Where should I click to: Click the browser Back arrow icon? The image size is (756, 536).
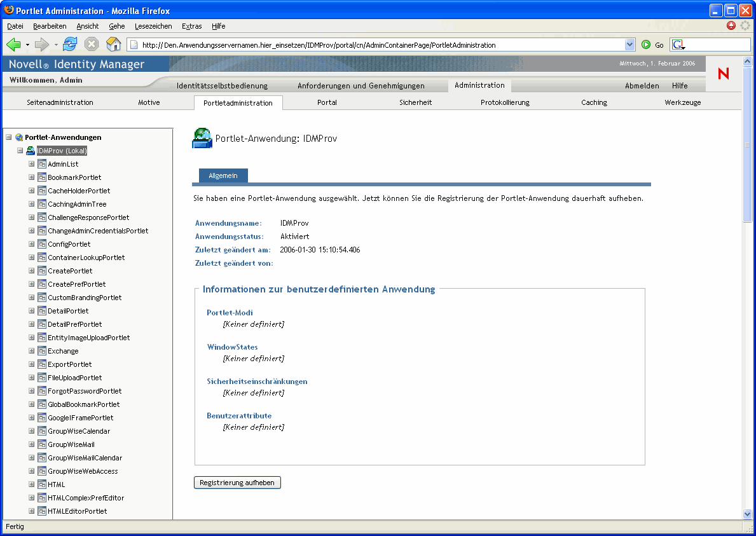[x=13, y=45]
